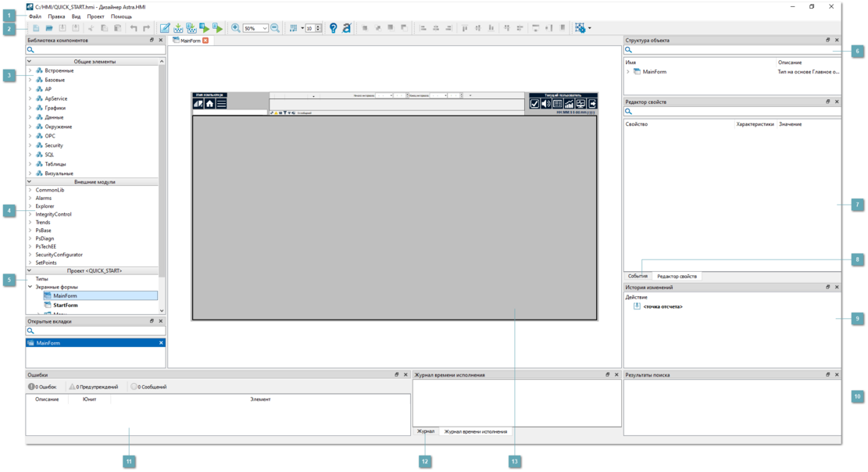Switch to the События tab

638,276
